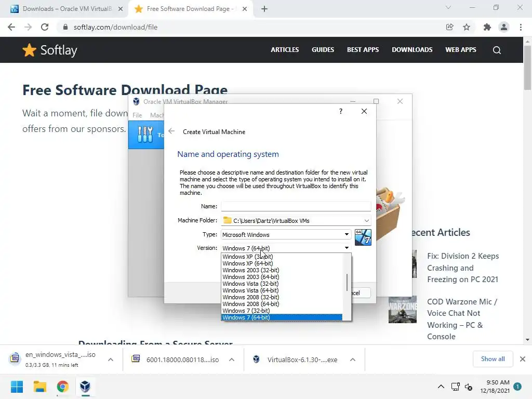Click the back arrow in Create Virtual Machine
The image size is (532, 399).
pos(171,131)
